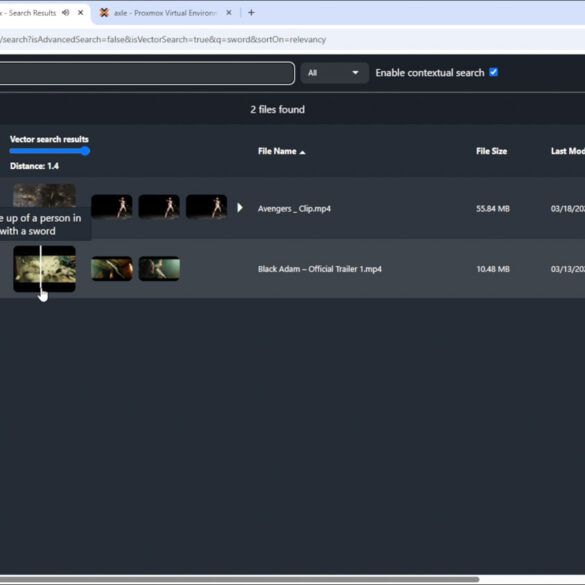Select second small Black Adam frame thumbnail
This screenshot has width=585, height=585.
[159, 268]
